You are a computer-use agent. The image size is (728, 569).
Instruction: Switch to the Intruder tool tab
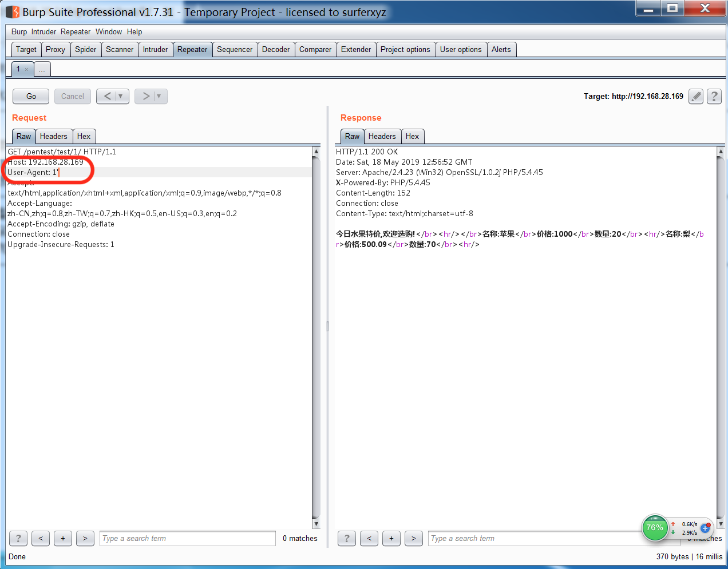tap(155, 50)
